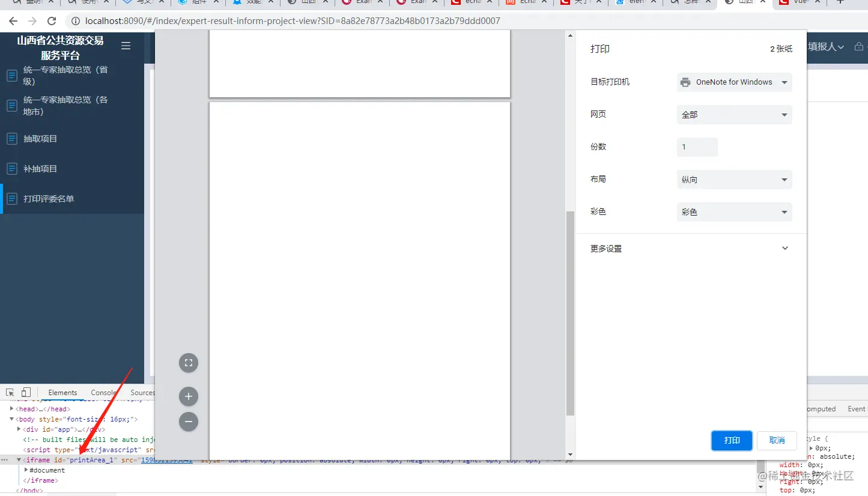Click the browser forward arrow
The width and height of the screenshot is (868, 496).
(32, 21)
